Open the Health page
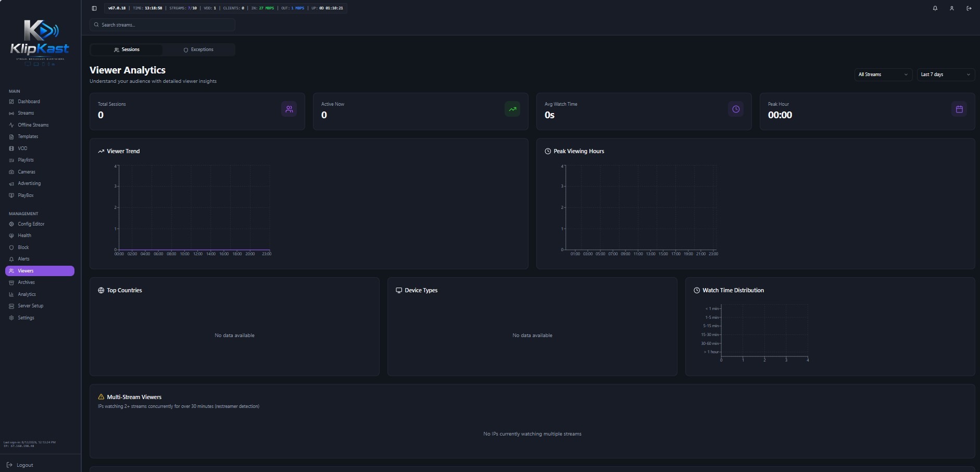The height and width of the screenshot is (472, 980). pos(40,235)
